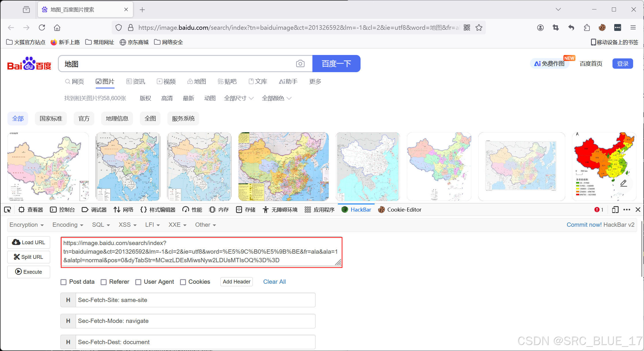
Task: Check the Referer checkbox
Action: point(104,282)
